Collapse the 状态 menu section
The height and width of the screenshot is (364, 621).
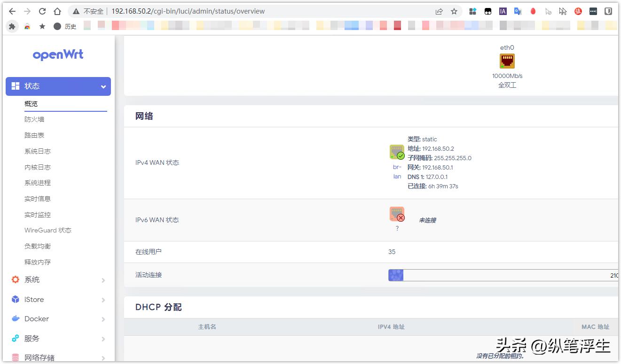(x=103, y=86)
